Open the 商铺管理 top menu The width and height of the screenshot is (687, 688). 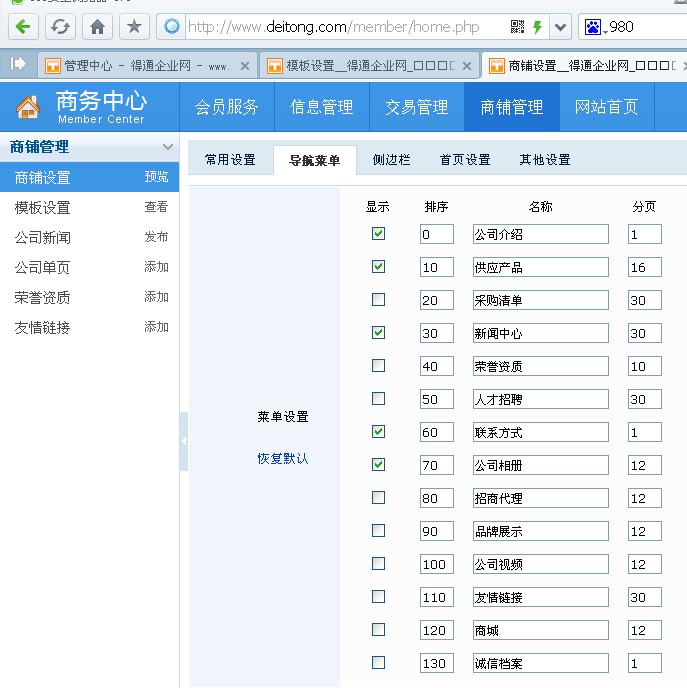tap(512, 107)
